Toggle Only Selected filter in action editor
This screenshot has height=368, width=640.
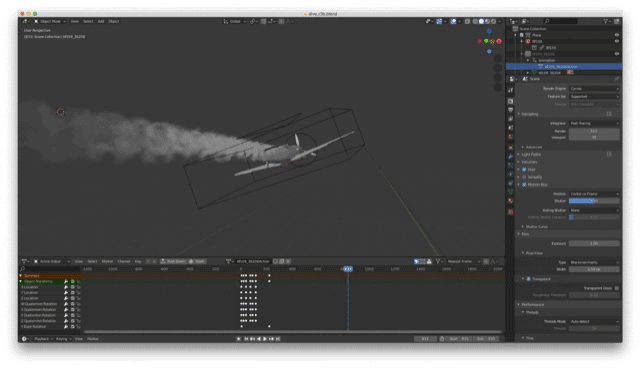416,261
